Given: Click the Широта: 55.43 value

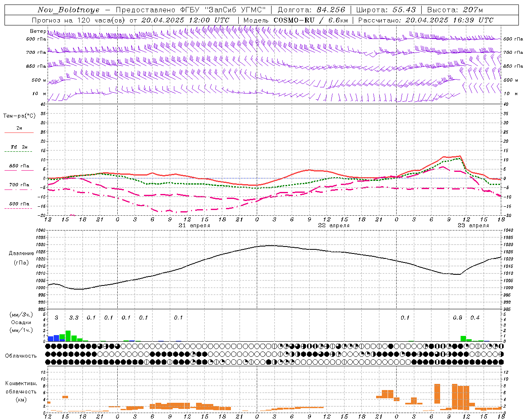Looking at the screenshot, I should 386,10.
